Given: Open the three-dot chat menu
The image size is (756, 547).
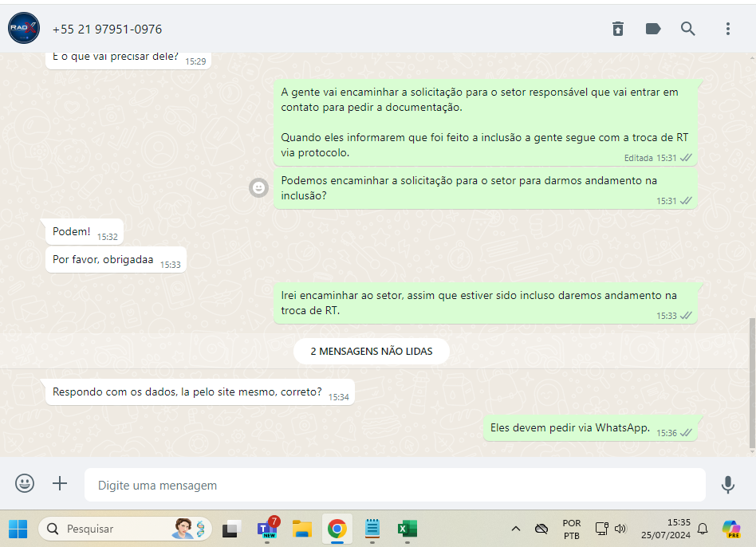Looking at the screenshot, I should pos(727,29).
